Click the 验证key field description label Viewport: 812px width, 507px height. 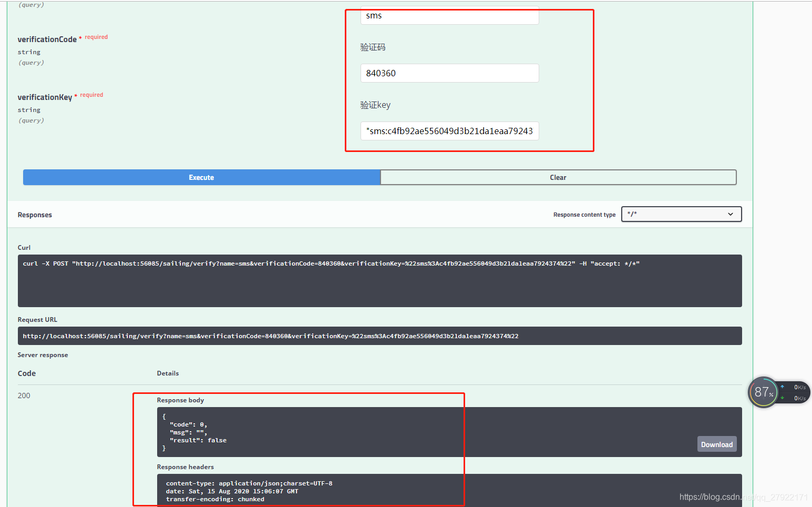375,105
